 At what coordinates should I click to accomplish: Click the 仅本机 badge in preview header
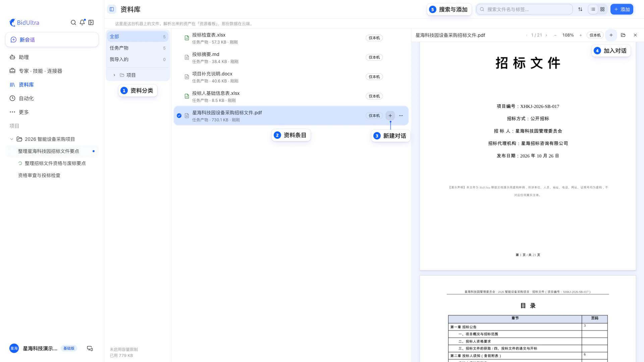595,35
